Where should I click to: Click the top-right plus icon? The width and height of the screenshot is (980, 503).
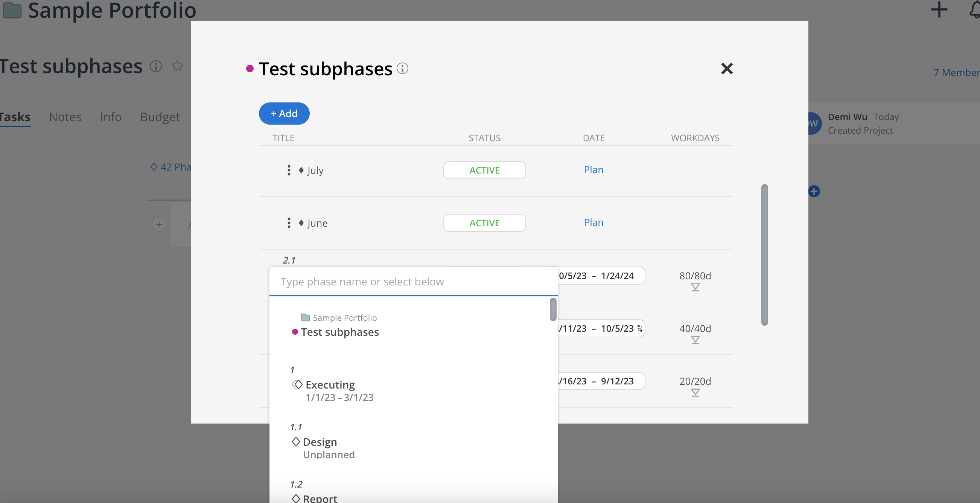click(939, 9)
